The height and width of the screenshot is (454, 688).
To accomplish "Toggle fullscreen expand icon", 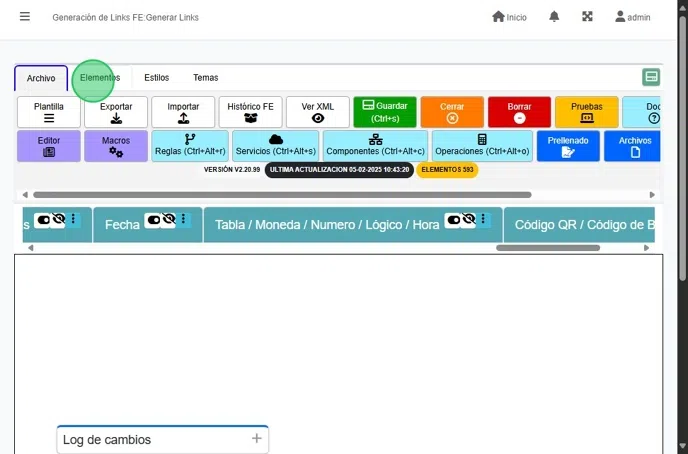I will point(587,17).
